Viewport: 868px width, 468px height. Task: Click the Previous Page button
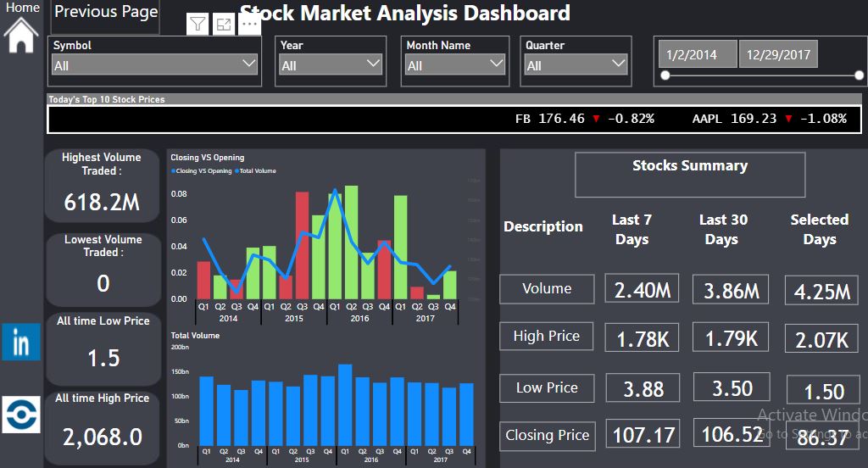(106, 13)
